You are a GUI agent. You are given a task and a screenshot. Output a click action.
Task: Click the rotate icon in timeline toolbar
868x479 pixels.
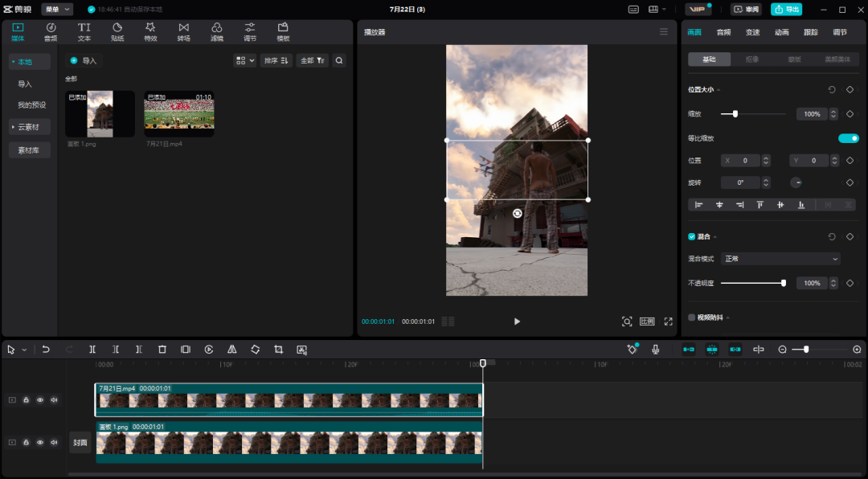(256, 350)
